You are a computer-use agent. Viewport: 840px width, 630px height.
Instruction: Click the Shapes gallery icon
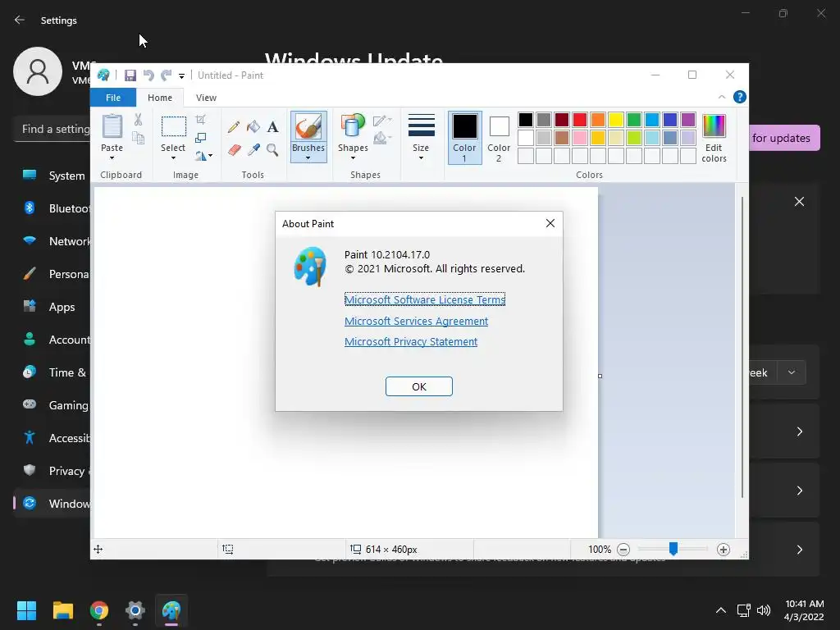[x=353, y=127]
